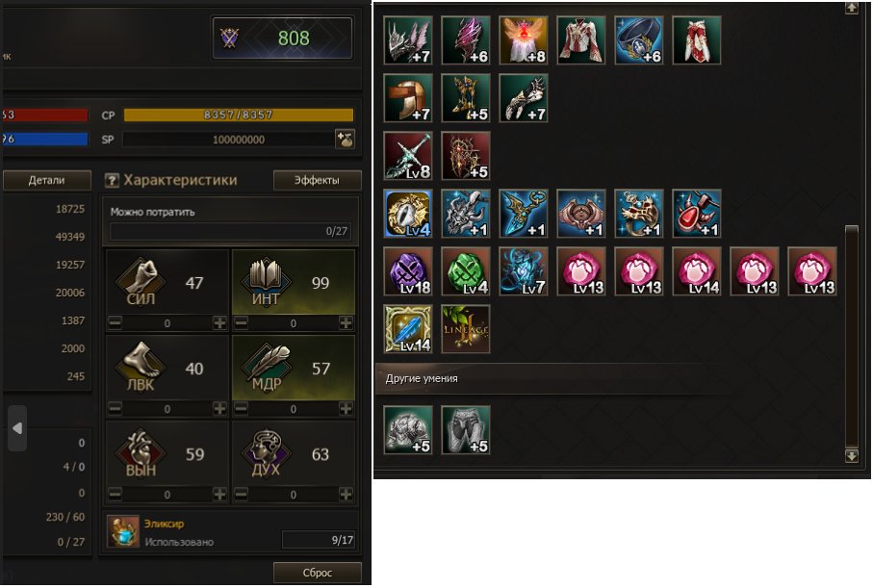873x588 pixels.
Task: Select the blue ring +6 icon
Action: [638, 40]
